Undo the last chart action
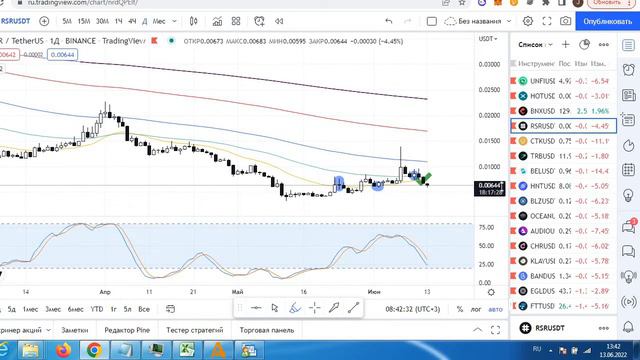The width and height of the screenshot is (640, 360). click(x=389, y=21)
